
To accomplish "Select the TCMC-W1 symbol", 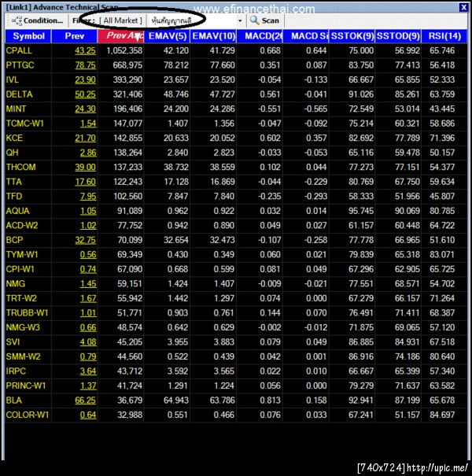I will (x=25, y=124).
